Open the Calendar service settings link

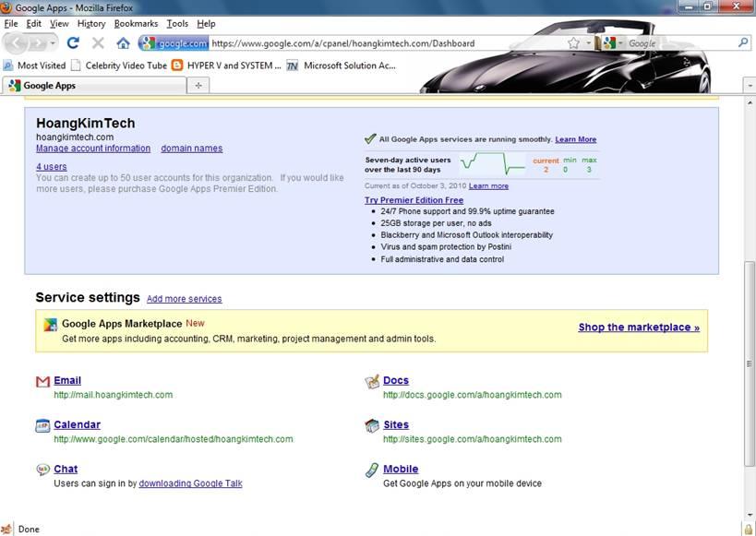(78, 424)
